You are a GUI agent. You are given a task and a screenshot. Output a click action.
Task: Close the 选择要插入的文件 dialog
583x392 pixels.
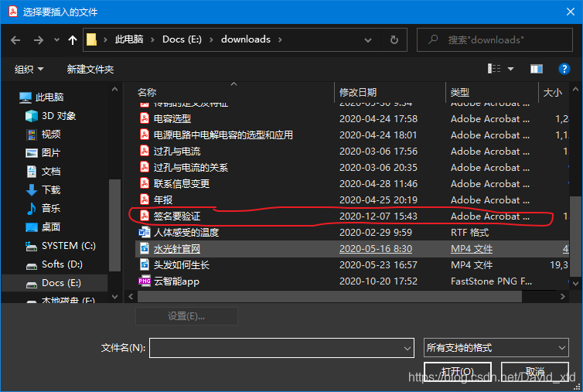click(571, 12)
